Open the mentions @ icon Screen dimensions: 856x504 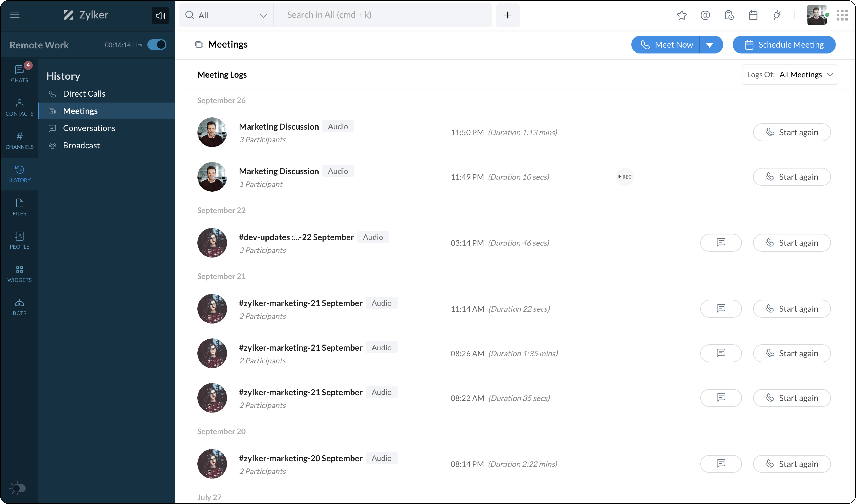705,15
